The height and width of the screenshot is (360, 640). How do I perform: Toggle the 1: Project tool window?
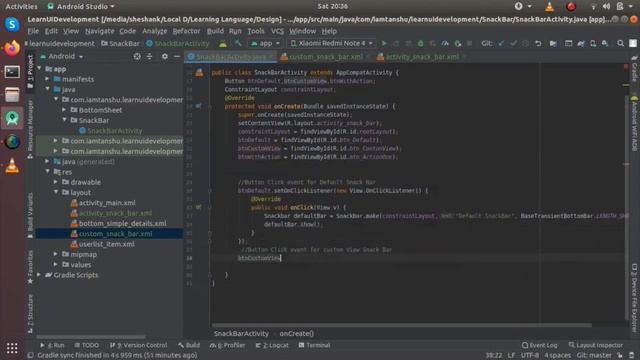point(30,72)
